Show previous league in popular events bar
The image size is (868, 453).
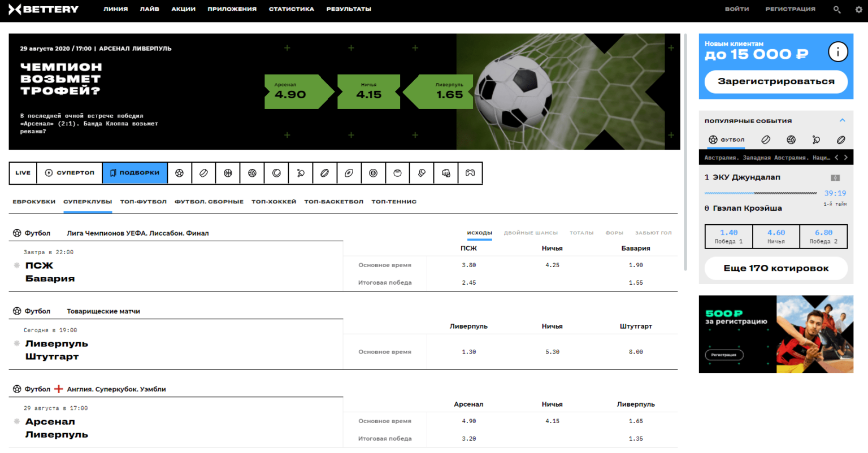point(836,158)
